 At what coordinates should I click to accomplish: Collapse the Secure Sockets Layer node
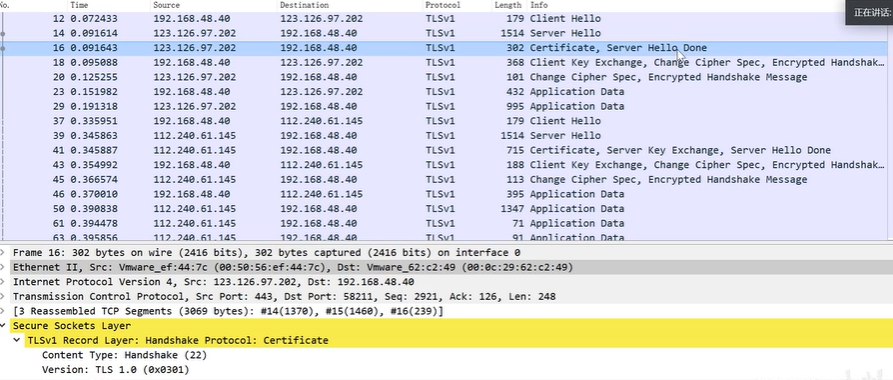pyautogui.click(x=4, y=326)
